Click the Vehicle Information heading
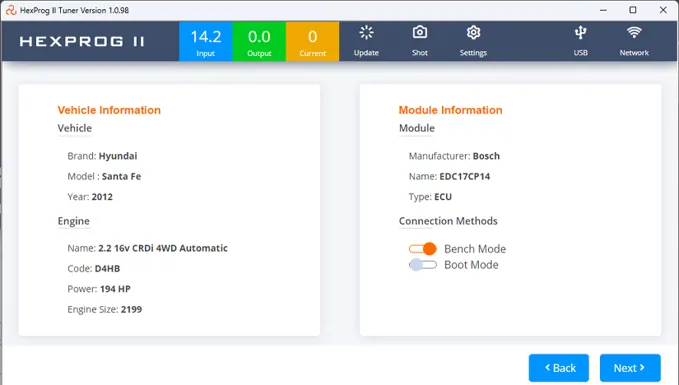 click(x=109, y=110)
